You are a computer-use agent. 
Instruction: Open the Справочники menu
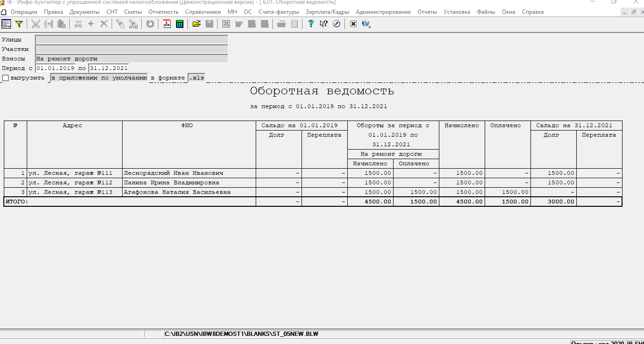tap(204, 12)
